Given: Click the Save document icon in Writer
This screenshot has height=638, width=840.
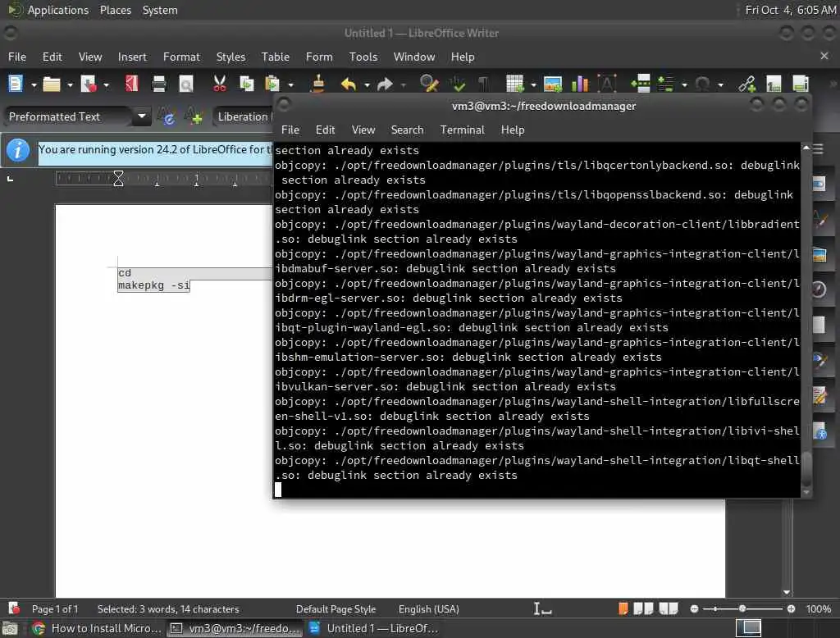Looking at the screenshot, I should tap(88, 84).
